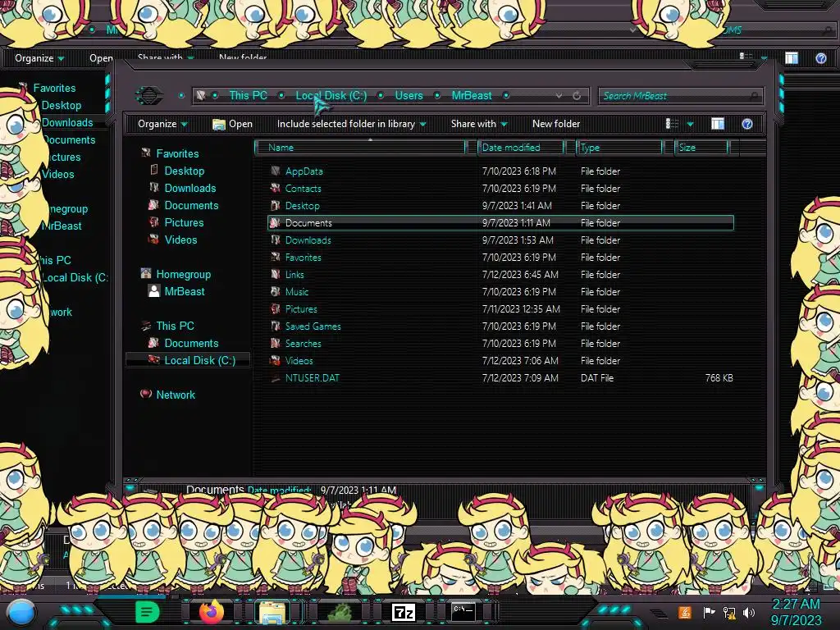
Task: Select Pictures in front window sidebar
Action: pyautogui.click(x=184, y=222)
